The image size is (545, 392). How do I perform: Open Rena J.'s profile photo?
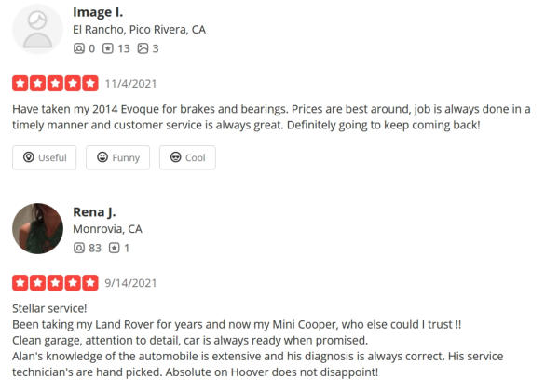point(37,229)
